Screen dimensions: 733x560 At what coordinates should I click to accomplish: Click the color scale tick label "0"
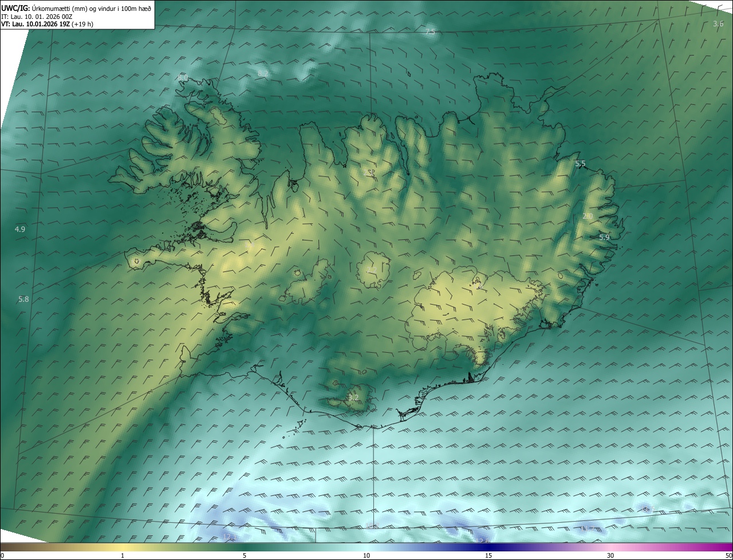point(2,555)
